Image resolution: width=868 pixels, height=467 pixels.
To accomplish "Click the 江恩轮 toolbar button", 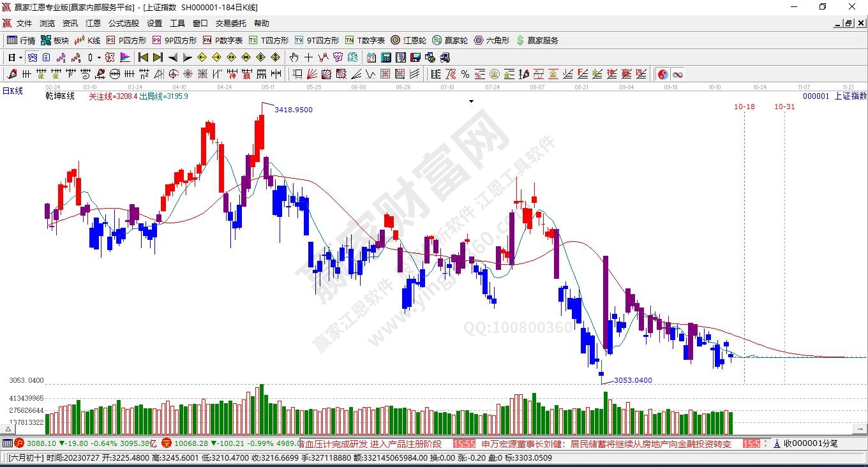I will click(408, 40).
